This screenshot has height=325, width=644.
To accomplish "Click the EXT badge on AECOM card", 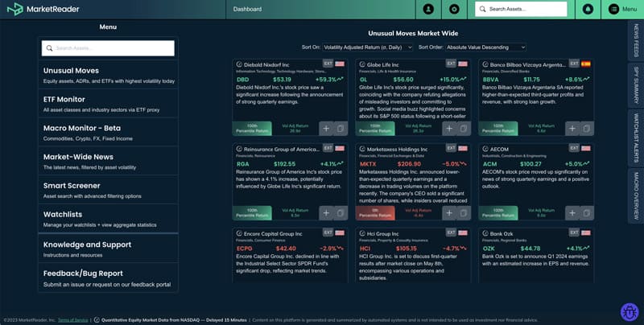I will tap(574, 148).
